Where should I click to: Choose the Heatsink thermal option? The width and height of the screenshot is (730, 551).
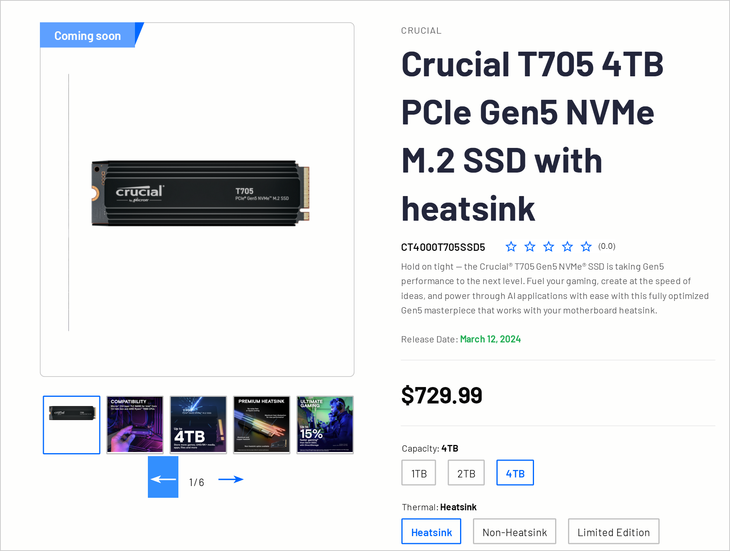pyautogui.click(x=431, y=531)
